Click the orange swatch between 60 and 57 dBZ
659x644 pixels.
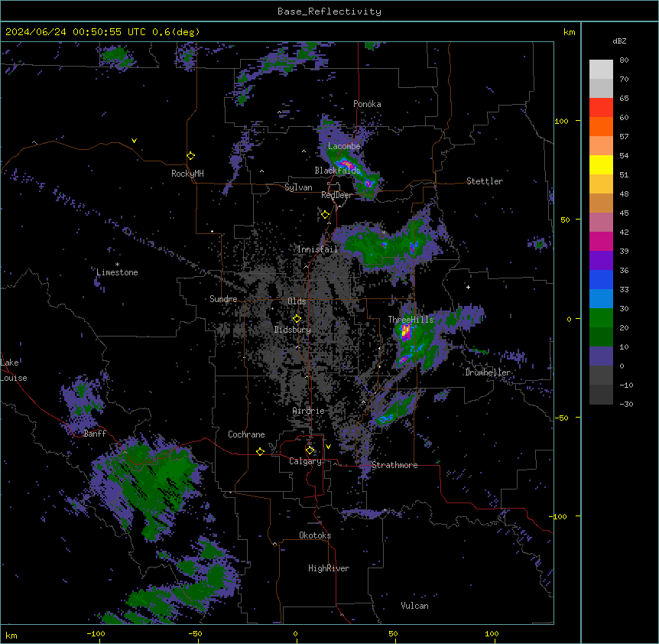[x=601, y=126]
